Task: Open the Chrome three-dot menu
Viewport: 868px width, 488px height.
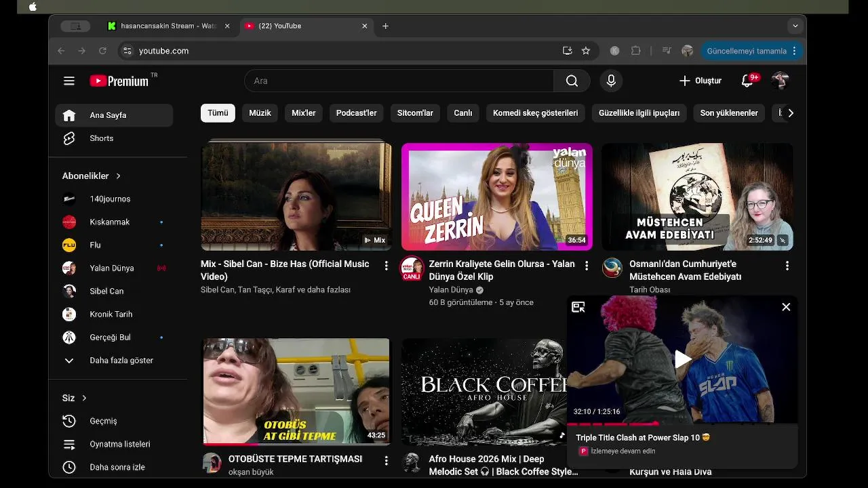Action: (794, 51)
